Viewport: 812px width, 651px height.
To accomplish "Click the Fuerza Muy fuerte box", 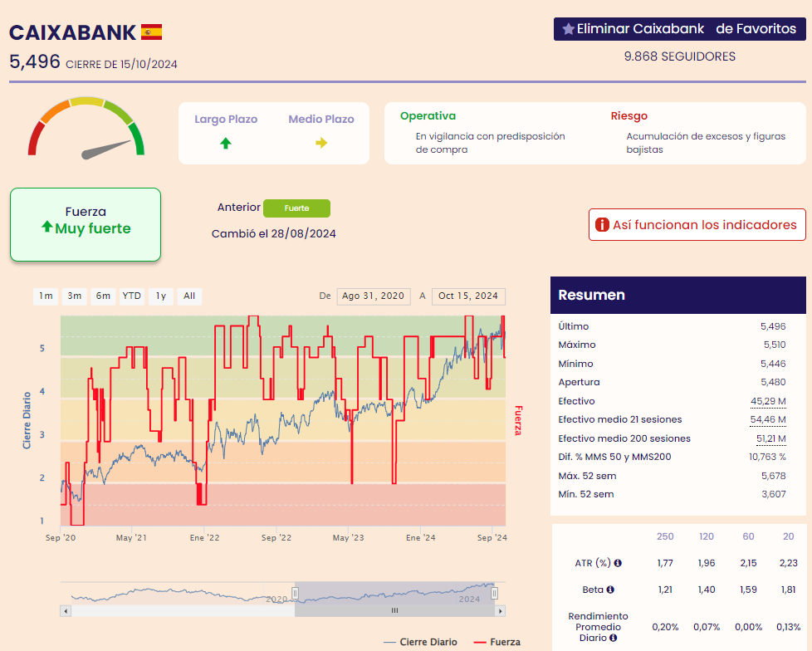I will pos(86,224).
